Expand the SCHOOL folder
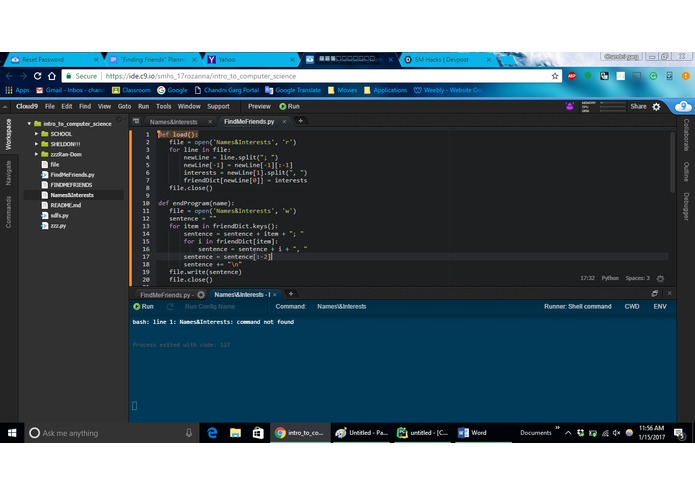 coord(36,134)
